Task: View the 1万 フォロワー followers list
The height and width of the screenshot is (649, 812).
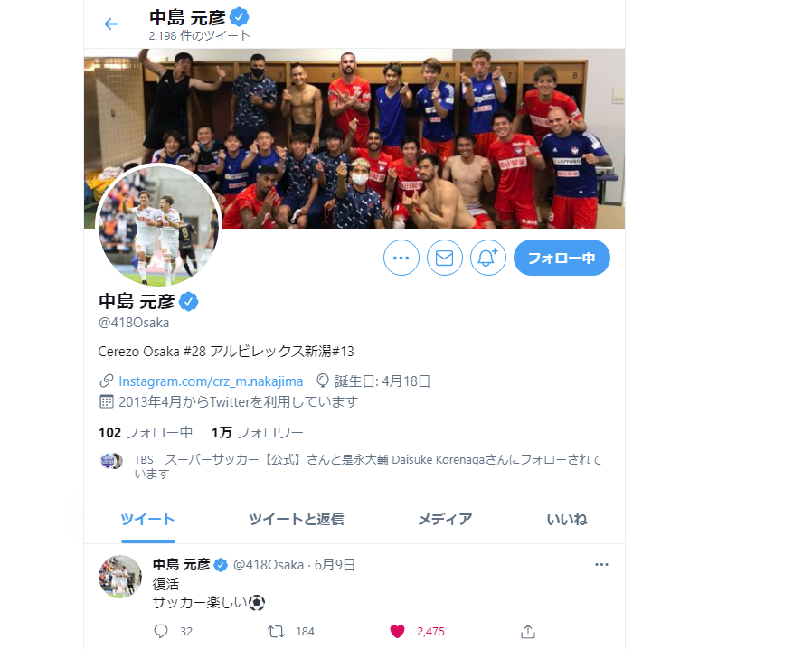Action: click(x=258, y=433)
